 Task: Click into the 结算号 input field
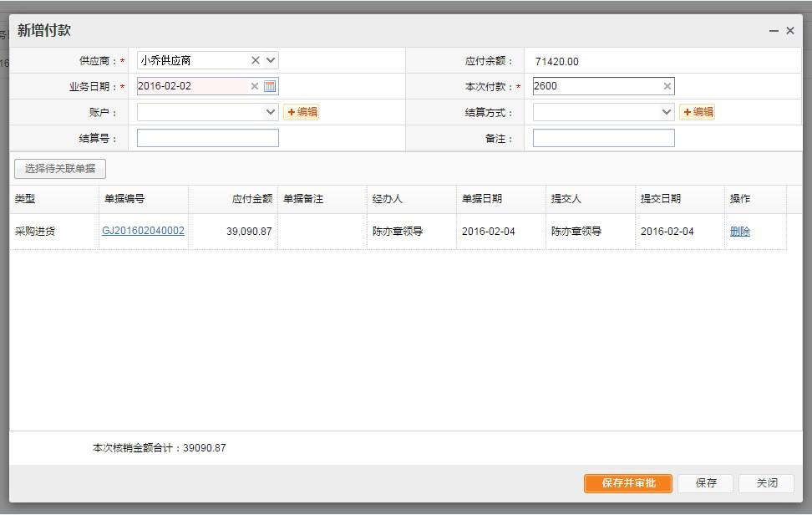click(207, 139)
